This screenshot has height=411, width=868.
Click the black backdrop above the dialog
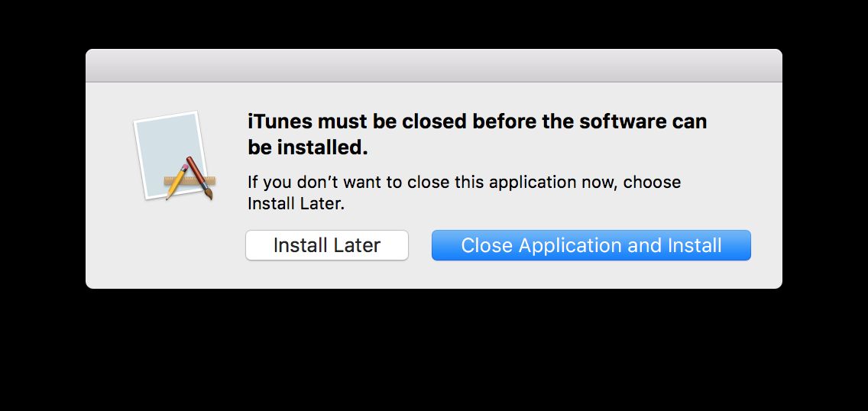[x=434, y=23]
